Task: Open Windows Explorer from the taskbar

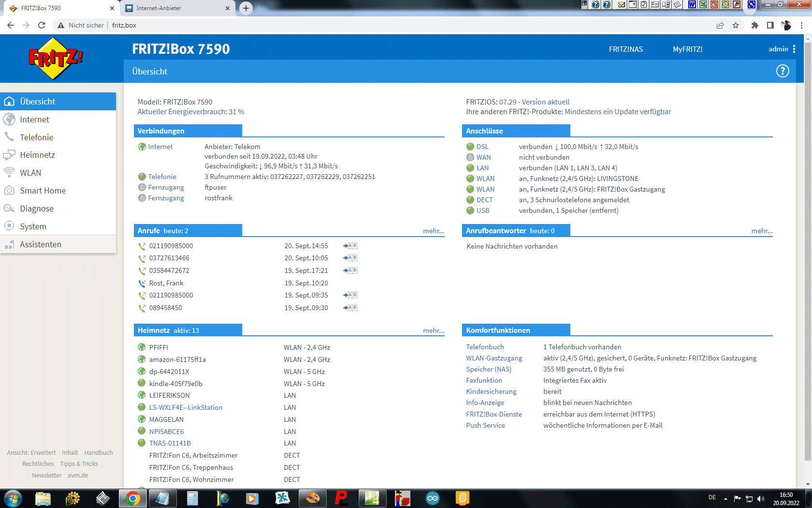Action: point(43,498)
